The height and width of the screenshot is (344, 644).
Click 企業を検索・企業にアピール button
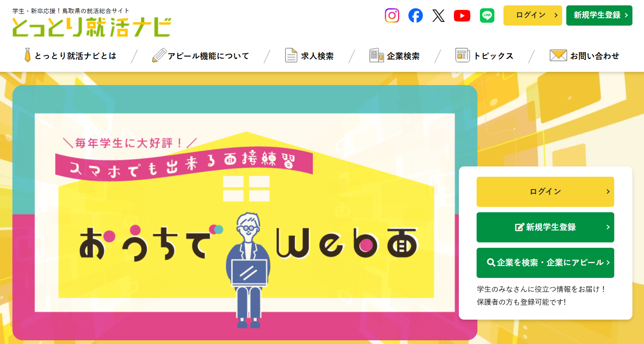point(545,263)
